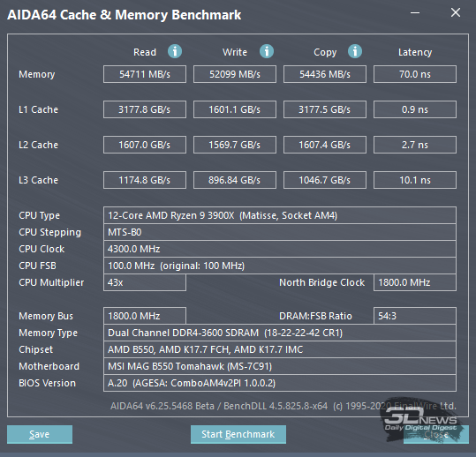Click DRAM:FSB Ratio value 54:3
The image size is (476, 457).
415,316
